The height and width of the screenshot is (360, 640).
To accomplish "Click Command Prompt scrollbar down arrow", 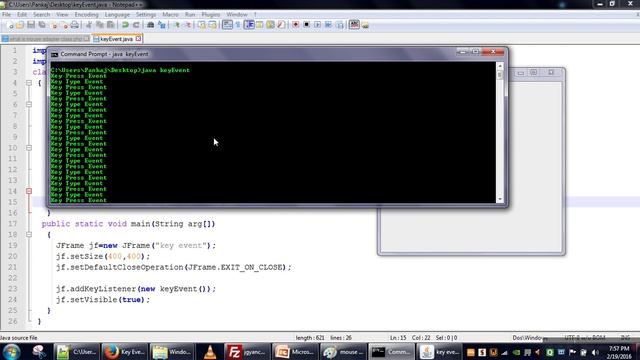I will point(500,199).
